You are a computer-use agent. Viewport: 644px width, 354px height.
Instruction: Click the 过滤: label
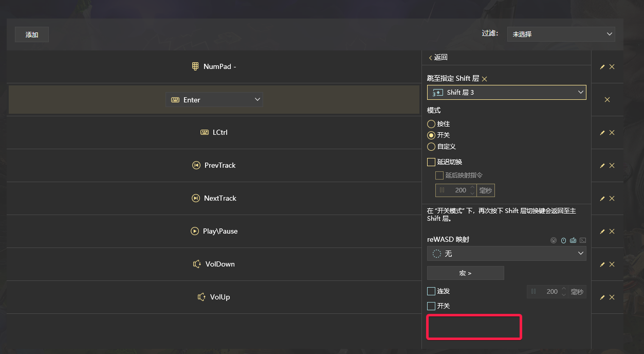point(490,33)
